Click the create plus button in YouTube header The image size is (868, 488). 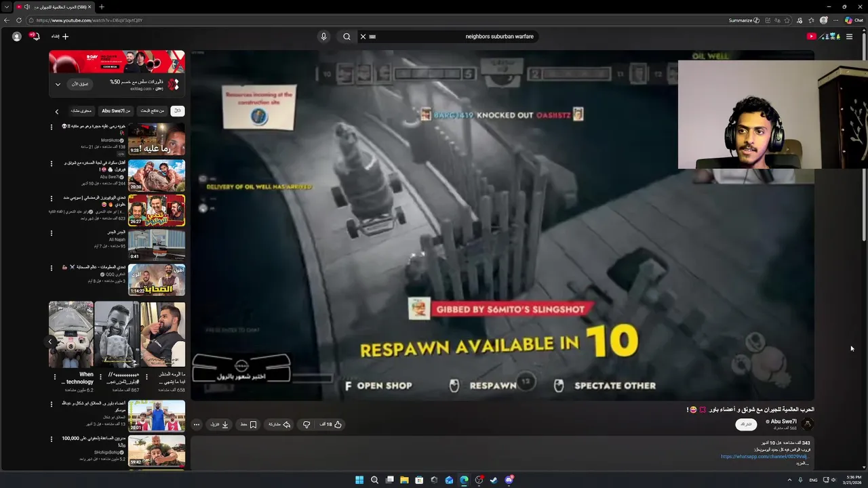[60, 37]
